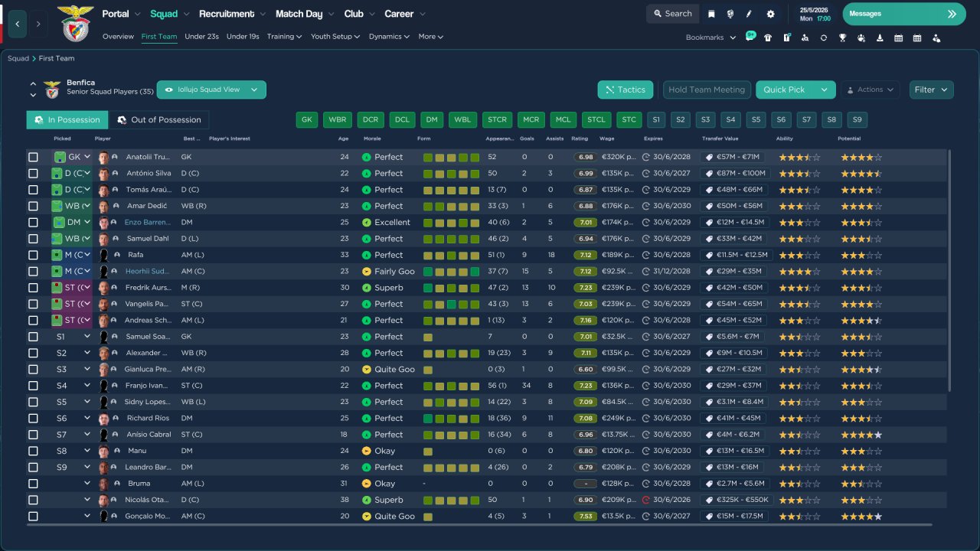
Task: Open the inbox speech bubble with 9+ badge
Action: (x=750, y=37)
